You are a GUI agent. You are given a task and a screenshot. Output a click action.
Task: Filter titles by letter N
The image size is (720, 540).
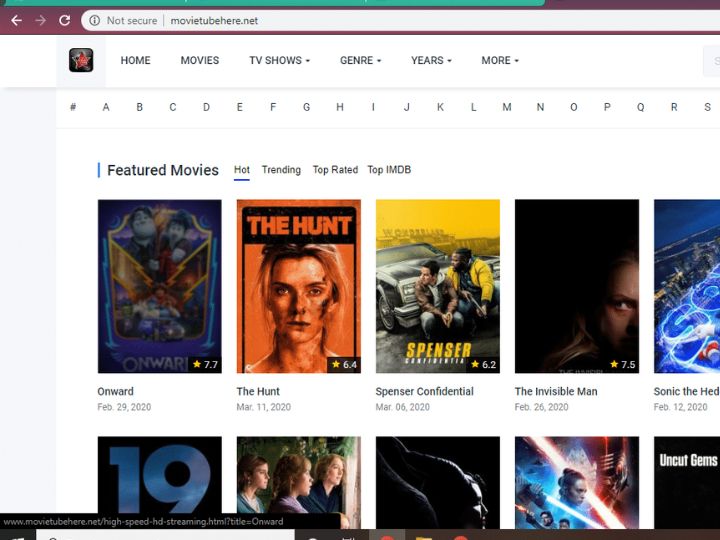(x=540, y=107)
